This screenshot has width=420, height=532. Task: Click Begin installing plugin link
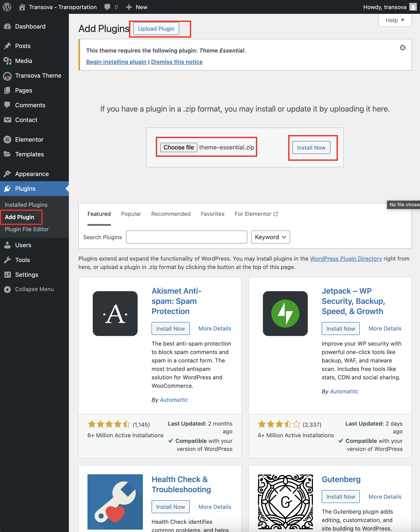116,62
